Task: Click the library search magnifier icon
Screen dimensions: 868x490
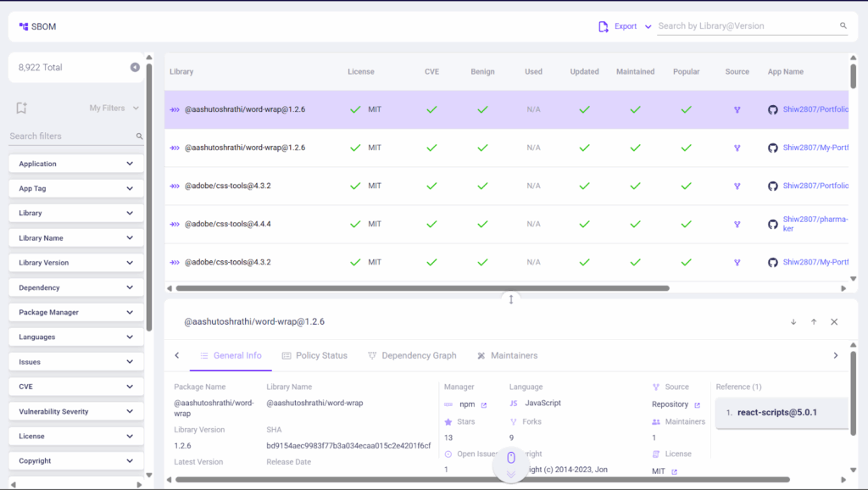Action: pos(843,25)
